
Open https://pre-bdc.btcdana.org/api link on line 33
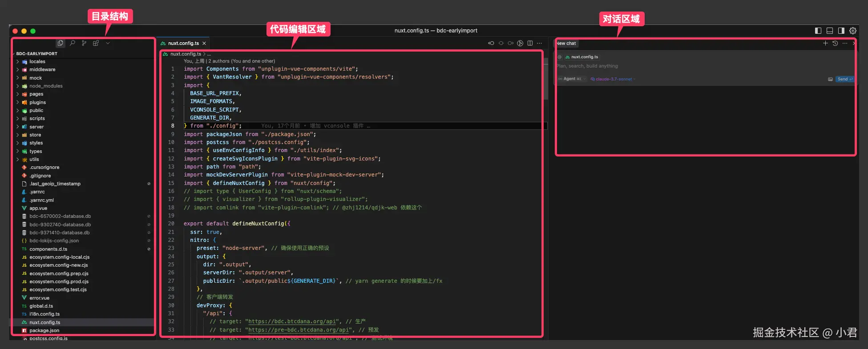(299, 330)
